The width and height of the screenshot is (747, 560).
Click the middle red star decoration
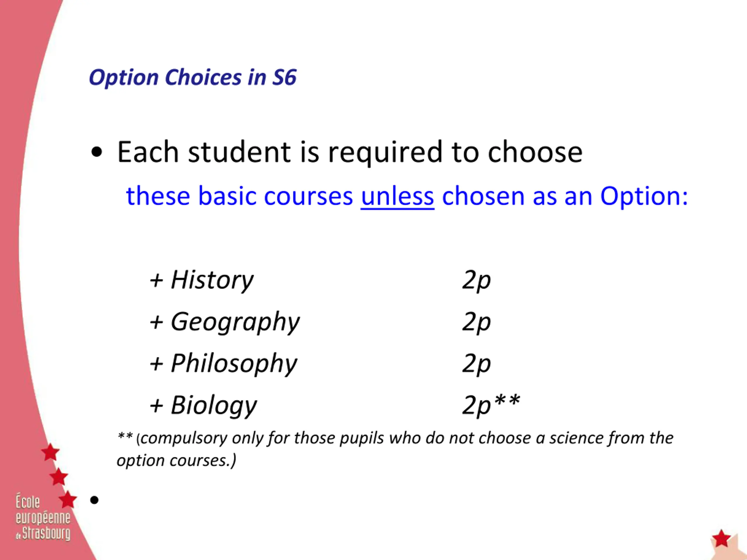59,477
